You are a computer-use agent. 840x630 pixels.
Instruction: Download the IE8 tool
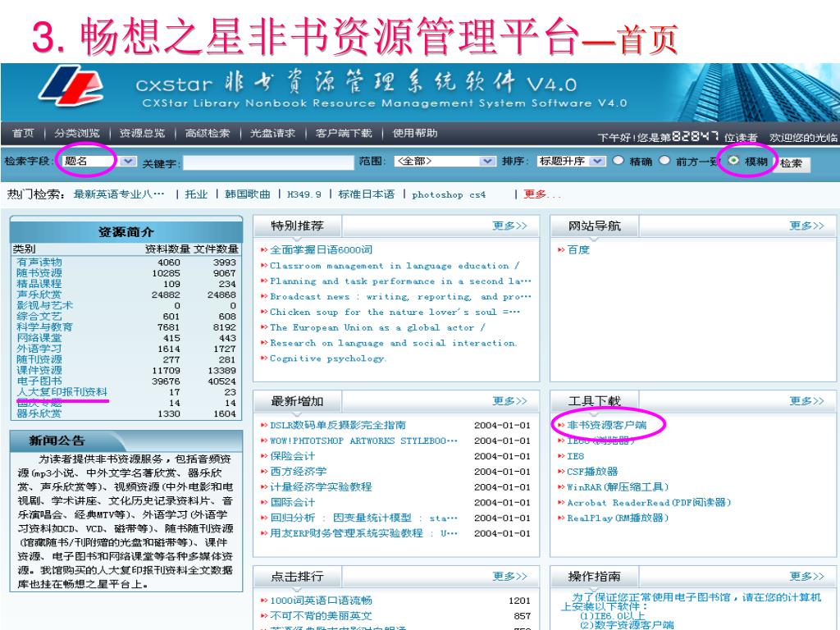click(575, 456)
